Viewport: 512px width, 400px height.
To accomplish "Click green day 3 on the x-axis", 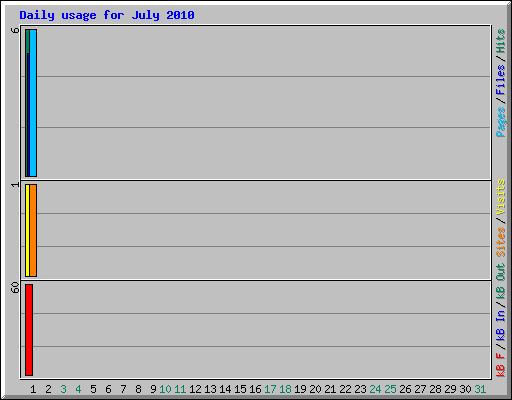I will tap(63, 389).
